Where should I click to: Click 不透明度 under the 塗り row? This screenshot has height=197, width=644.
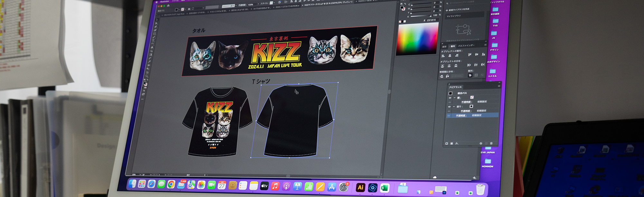coord(466,111)
